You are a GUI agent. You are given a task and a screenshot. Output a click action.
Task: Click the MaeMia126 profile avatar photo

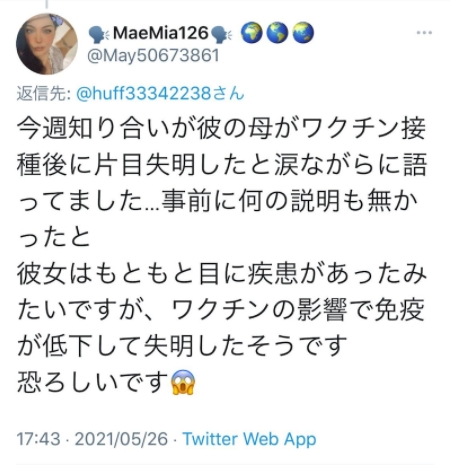coord(47,44)
